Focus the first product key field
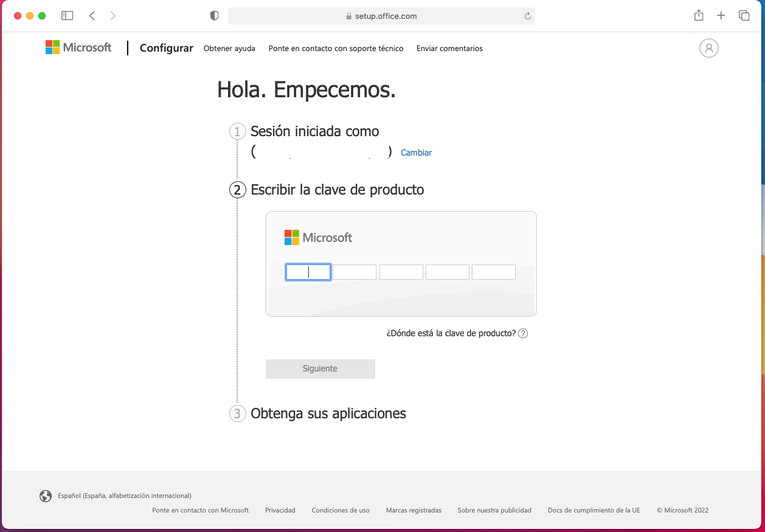 308,272
